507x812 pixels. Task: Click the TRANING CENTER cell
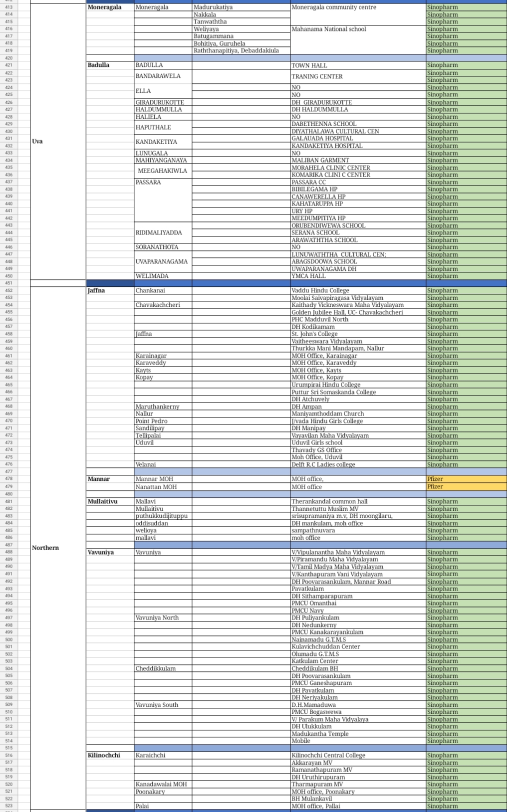pos(358,76)
